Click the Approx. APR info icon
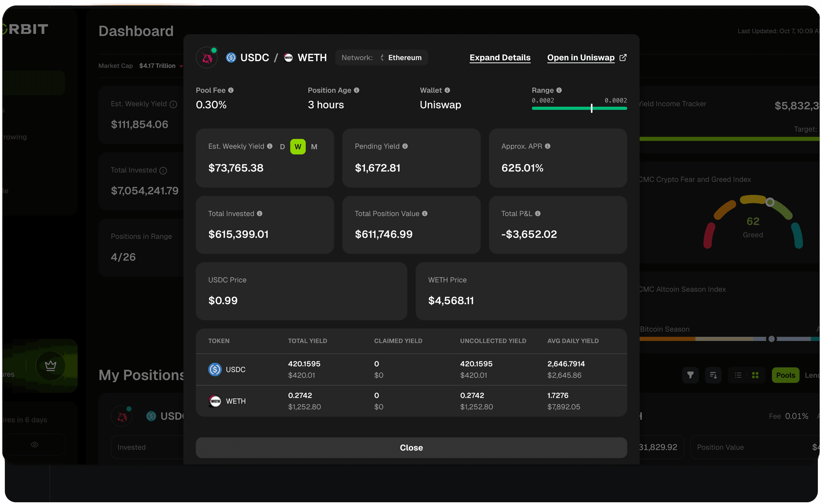 tap(548, 146)
